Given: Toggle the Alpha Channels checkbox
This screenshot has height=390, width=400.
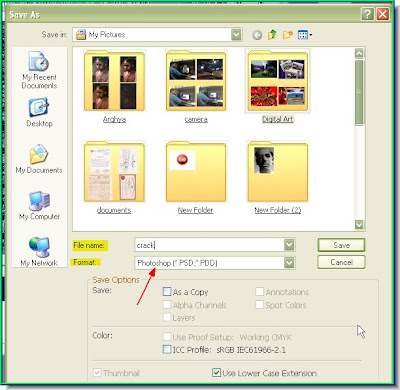Looking at the screenshot, I should click(x=167, y=305).
